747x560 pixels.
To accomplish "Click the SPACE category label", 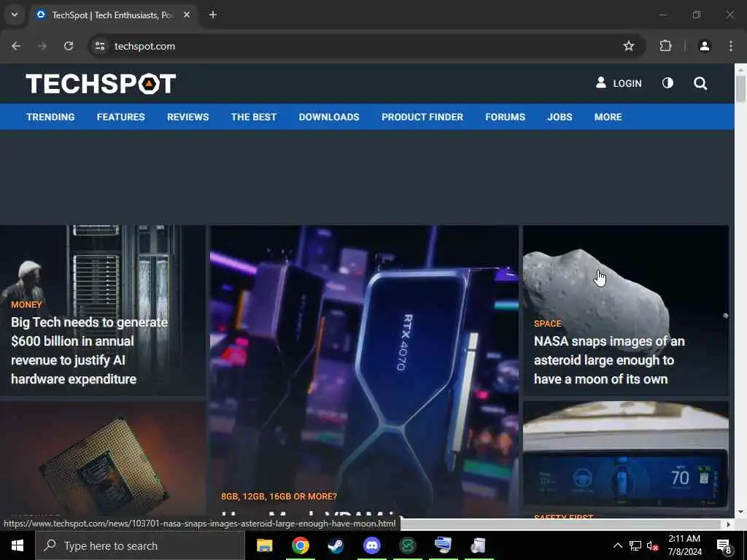I will click(547, 324).
